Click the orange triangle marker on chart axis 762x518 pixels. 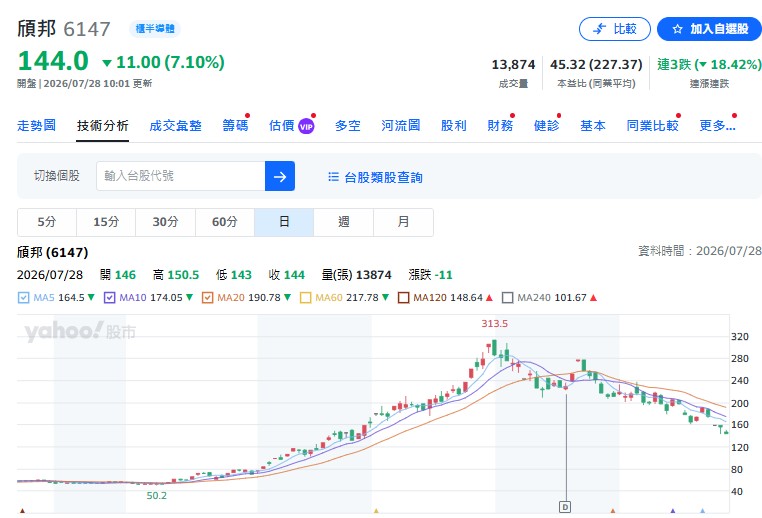coord(613,511)
